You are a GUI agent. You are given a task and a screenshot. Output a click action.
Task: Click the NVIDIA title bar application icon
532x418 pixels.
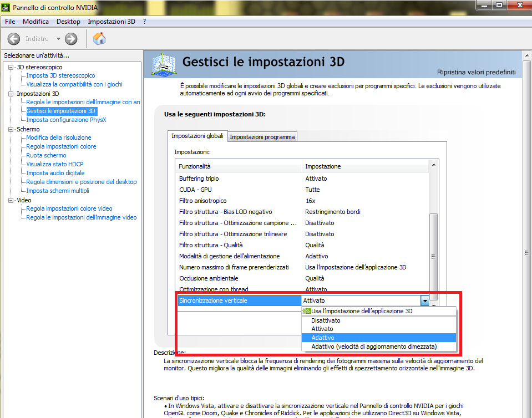[6, 7]
